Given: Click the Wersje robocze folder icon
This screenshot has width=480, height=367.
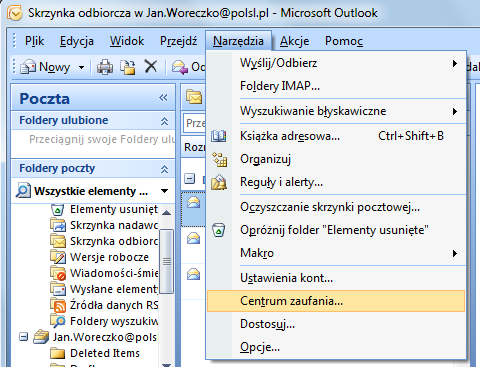Looking at the screenshot, I should pyautogui.click(x=58, y=257).
